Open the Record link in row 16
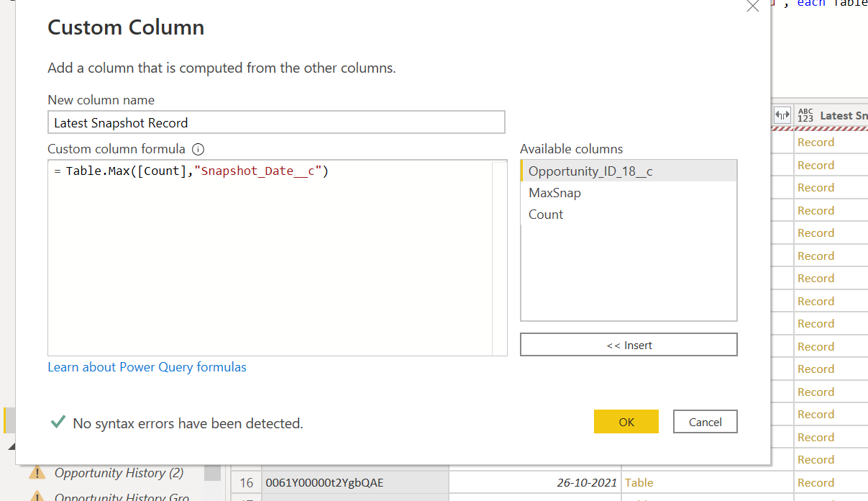 point(816,482)
